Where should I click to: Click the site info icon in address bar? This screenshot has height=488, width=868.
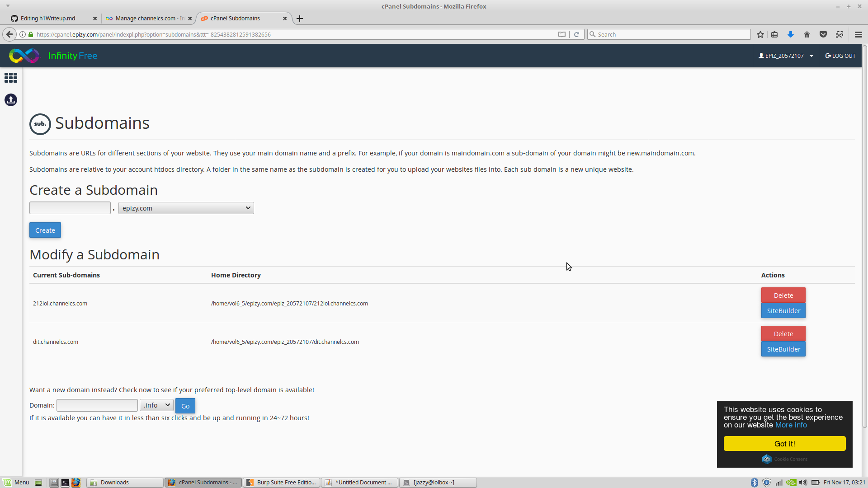(23, 34)
